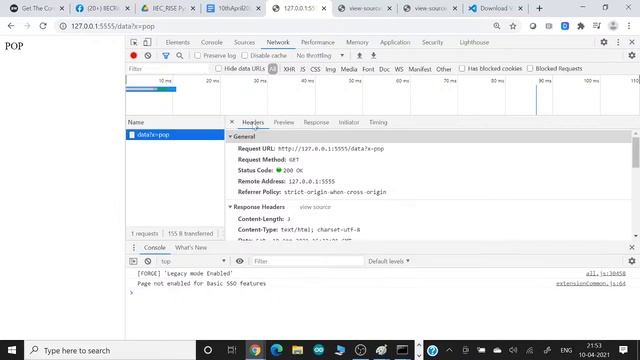Enable Preserve log checkbox
The image size is (640, 360).
(x=198, y=56)
